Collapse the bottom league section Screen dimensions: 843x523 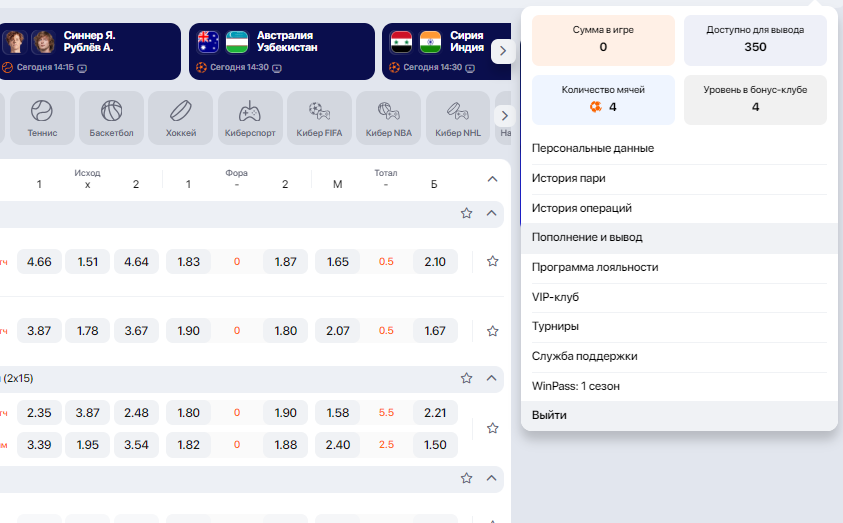pos(491,478)
